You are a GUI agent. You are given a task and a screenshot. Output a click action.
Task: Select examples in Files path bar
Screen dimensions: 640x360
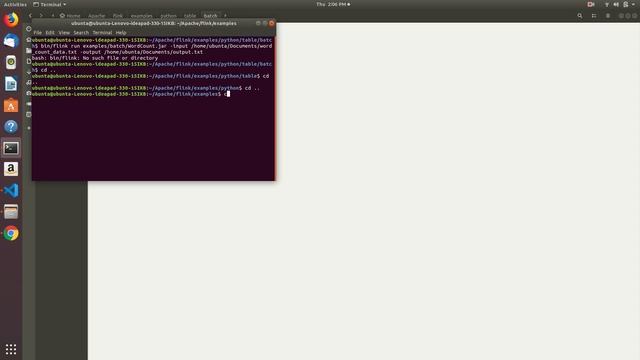[142, 16]
